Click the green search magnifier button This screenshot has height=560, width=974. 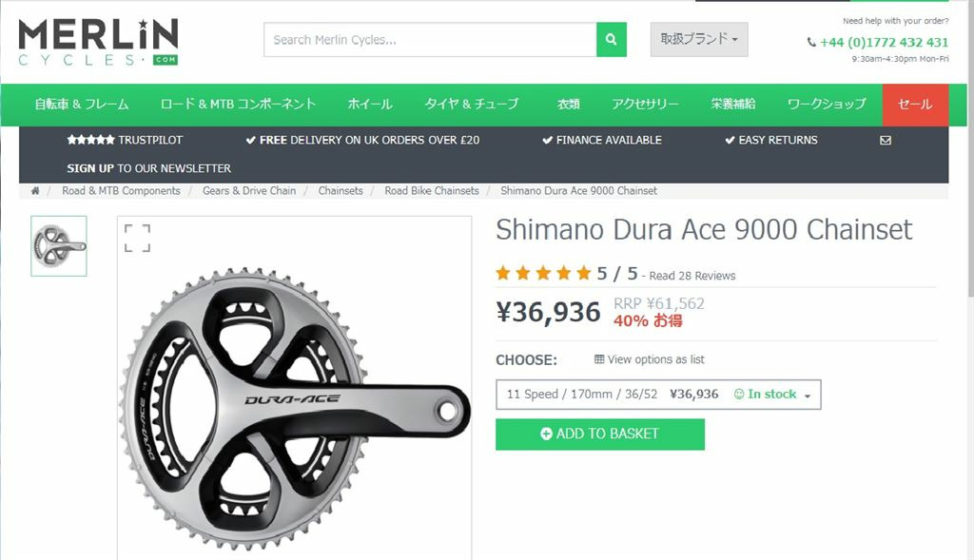click(612, 40)
